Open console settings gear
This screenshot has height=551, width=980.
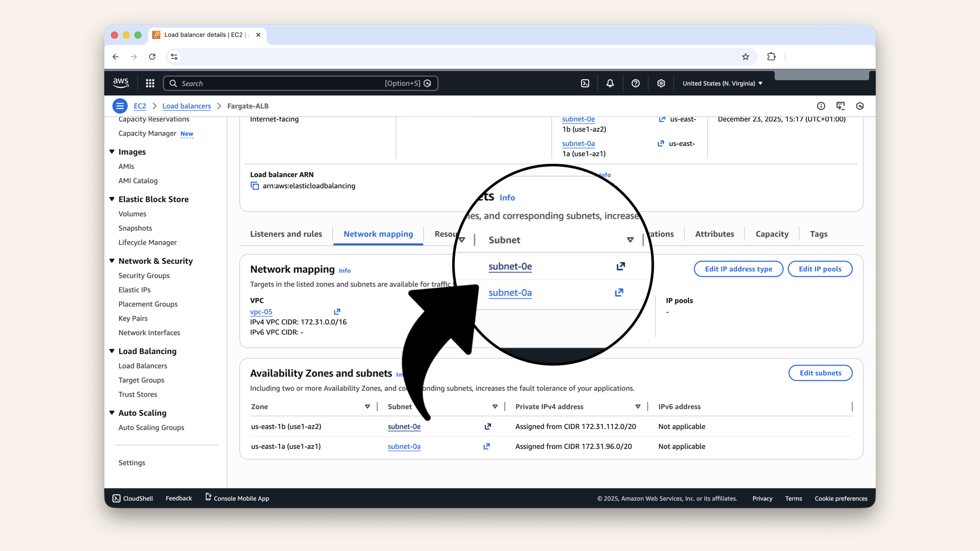tap(661, 83)
